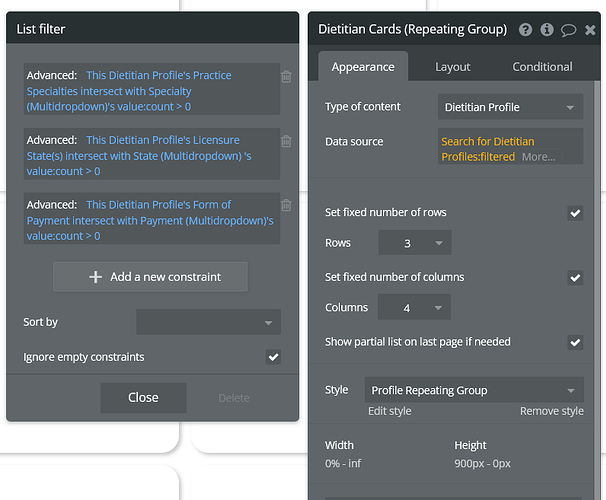Click the Type of content label
This screenshot has height=500, width=606.
click(363, 107)
